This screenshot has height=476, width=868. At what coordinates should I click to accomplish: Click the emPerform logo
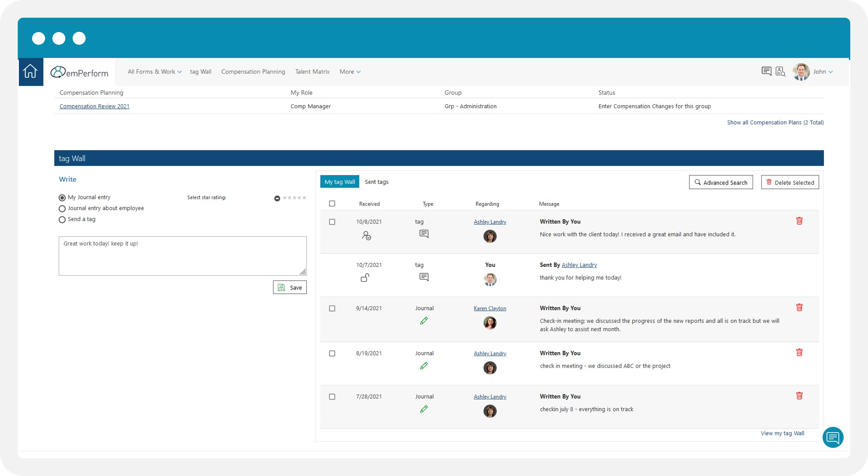79,72
